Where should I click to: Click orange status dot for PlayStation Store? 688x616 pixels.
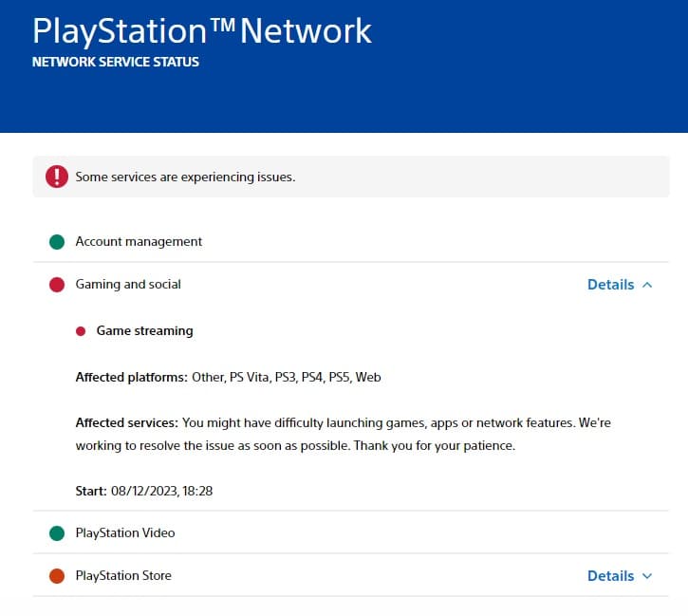pyautogui.click(x=57, y=576)
